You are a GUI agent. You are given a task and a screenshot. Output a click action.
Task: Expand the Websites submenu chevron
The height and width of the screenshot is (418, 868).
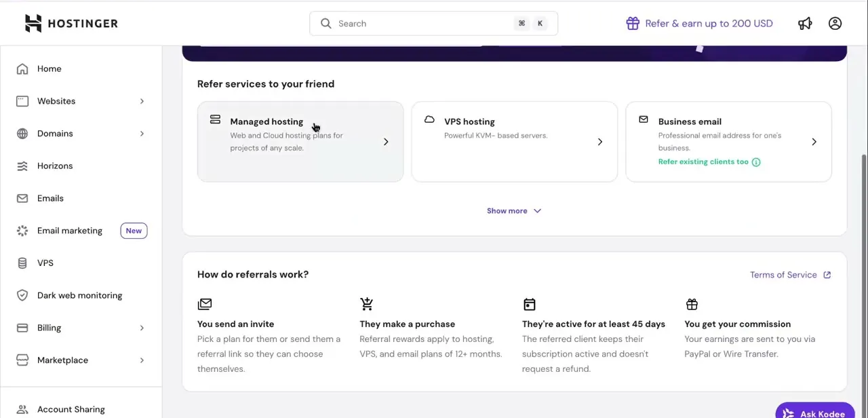point(142,101)
